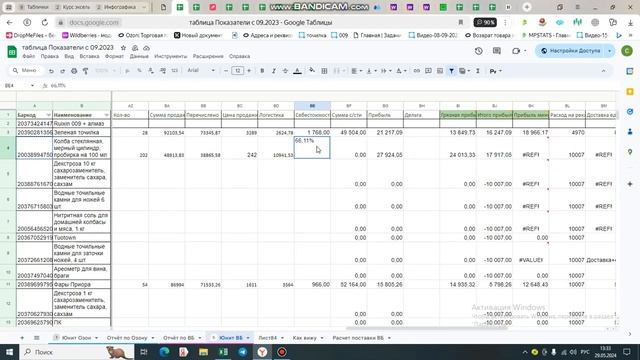This screenshot has height=360, width=640.
Task: Click the move to folder icon
Action: click(135, 48)
